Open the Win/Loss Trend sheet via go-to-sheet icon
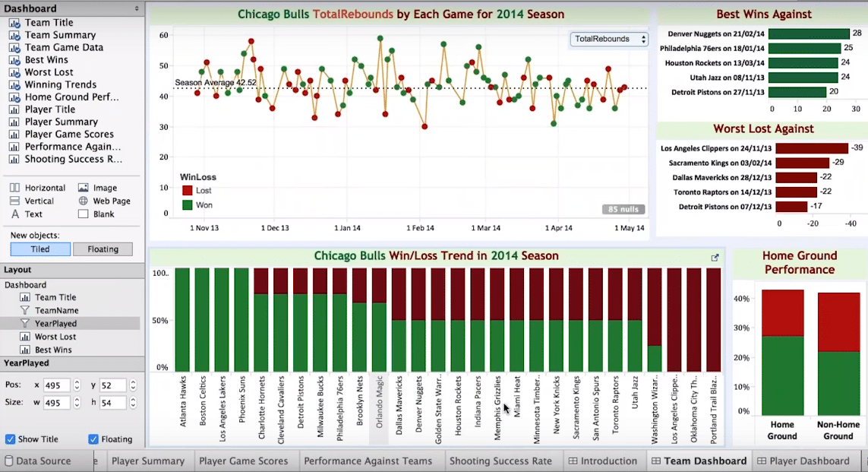 coord(715,258)
